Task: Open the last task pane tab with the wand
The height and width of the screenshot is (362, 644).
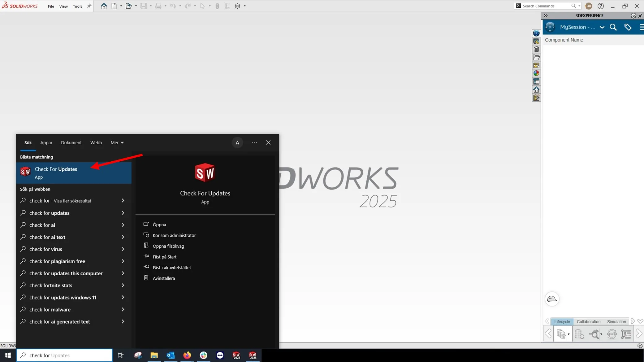Action: (x=536, y=98)
